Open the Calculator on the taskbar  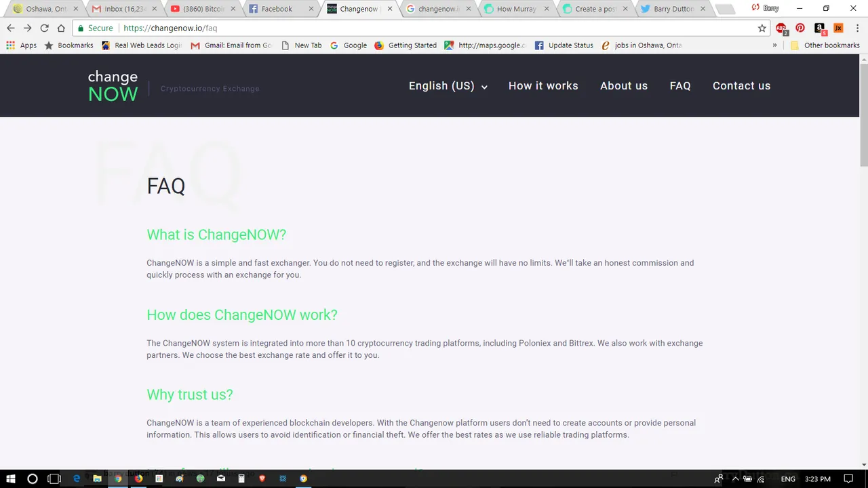(x=241, y=479)
